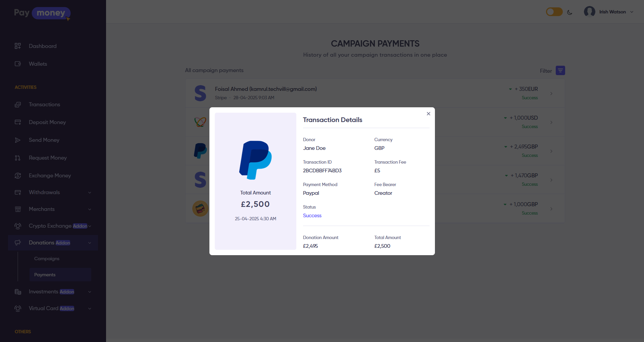644x342 pixels.
Task: Toggle the dark mode switch
Action: [554, 12]
